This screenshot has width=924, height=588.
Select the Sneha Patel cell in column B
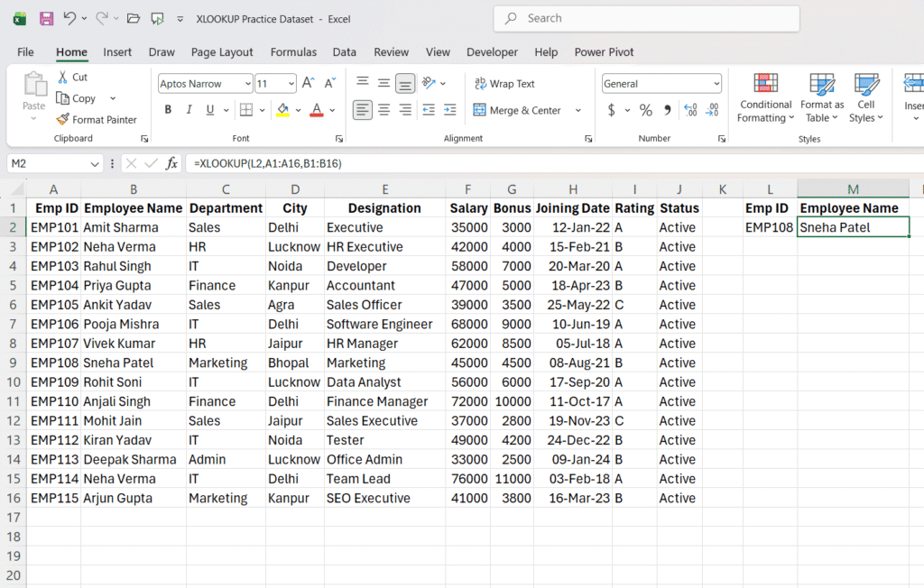[x=134, y=363]
